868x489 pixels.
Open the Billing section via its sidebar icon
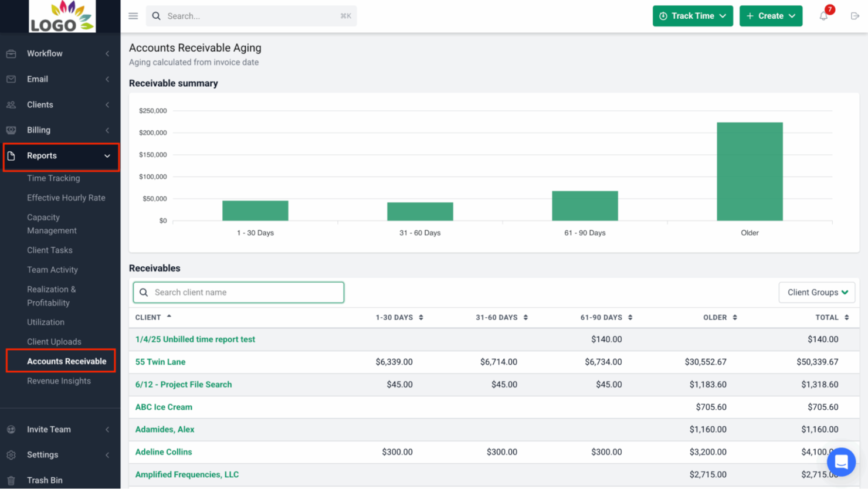tap(11, 130)
